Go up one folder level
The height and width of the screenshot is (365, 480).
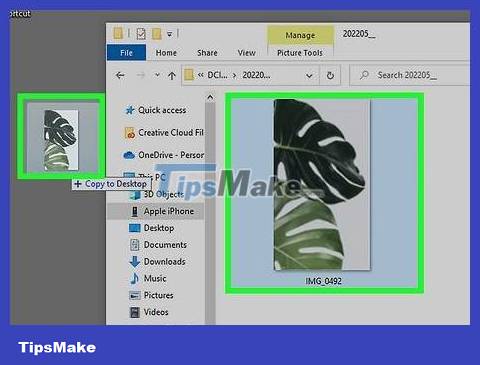(172, 76)
